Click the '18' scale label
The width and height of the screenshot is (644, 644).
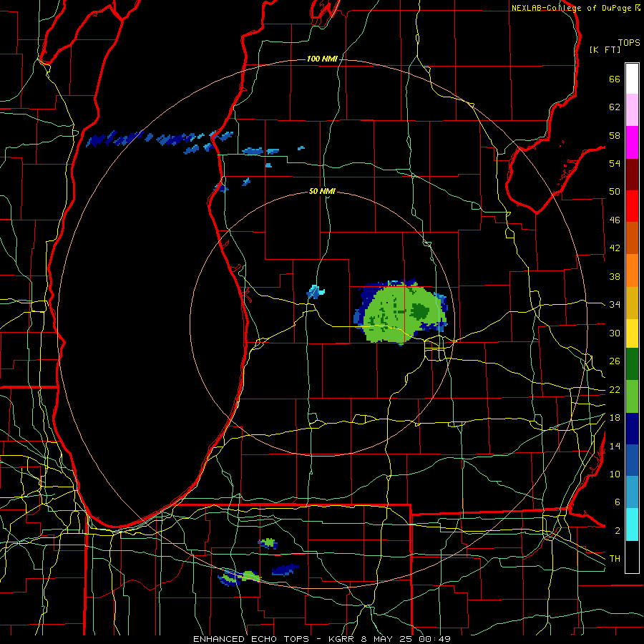[615, 418]
